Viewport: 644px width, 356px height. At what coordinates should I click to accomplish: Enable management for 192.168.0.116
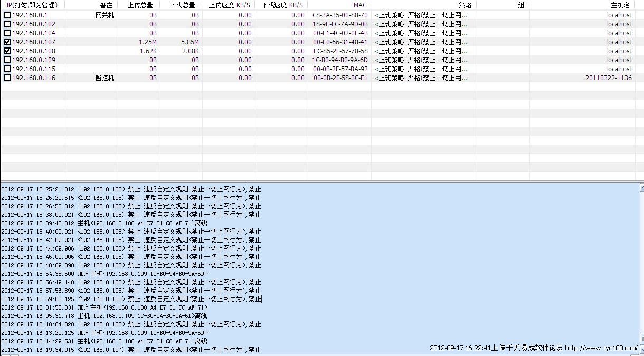7,78
